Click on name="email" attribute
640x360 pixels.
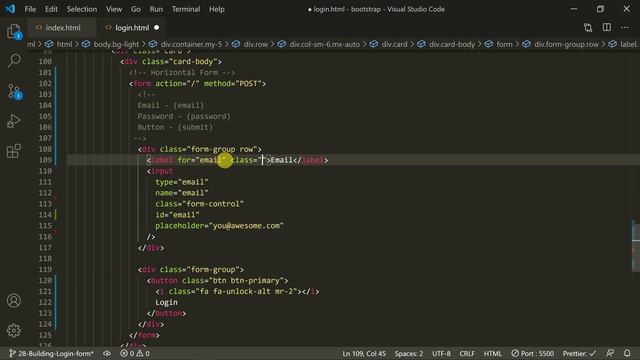tap(182, 193)
